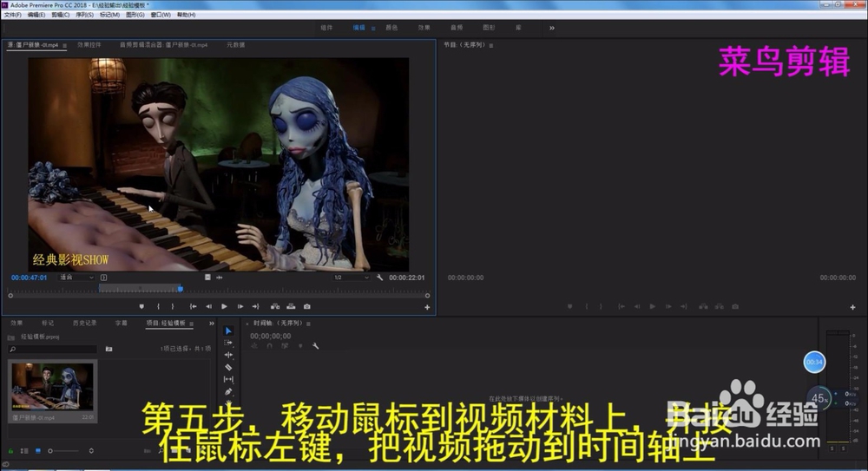Click Source monitor zoom scroll bar

tap(219, 296)
